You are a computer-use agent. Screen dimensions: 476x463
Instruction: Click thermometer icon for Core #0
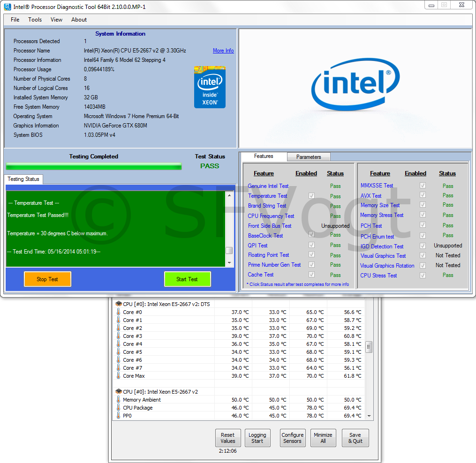click(x=118, y=312)
